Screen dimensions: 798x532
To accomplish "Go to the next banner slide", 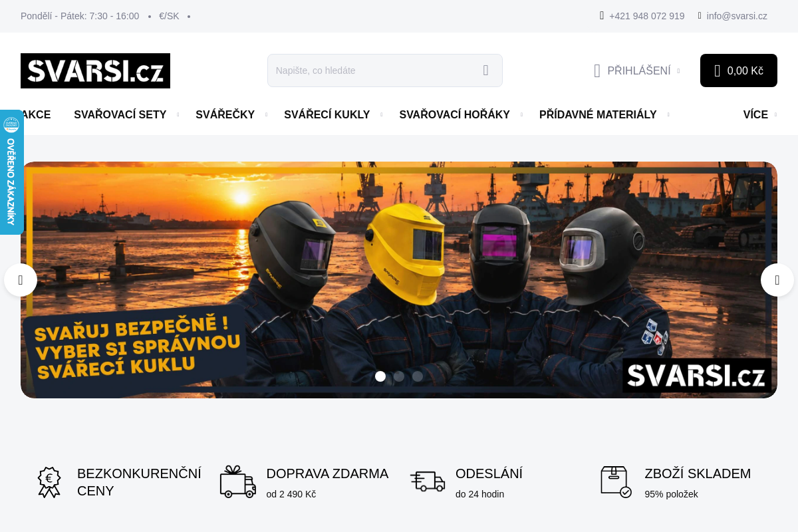I will click(x=777, y=280).
